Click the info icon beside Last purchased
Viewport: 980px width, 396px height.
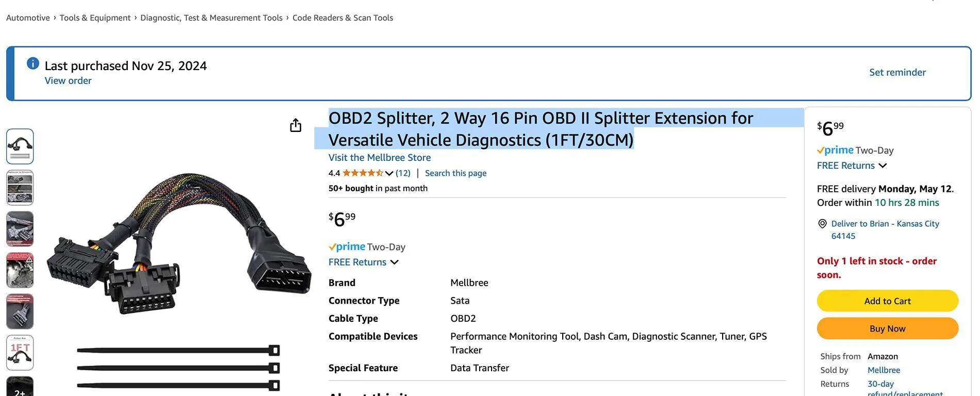pyautogui.click(x=32, y=63)
